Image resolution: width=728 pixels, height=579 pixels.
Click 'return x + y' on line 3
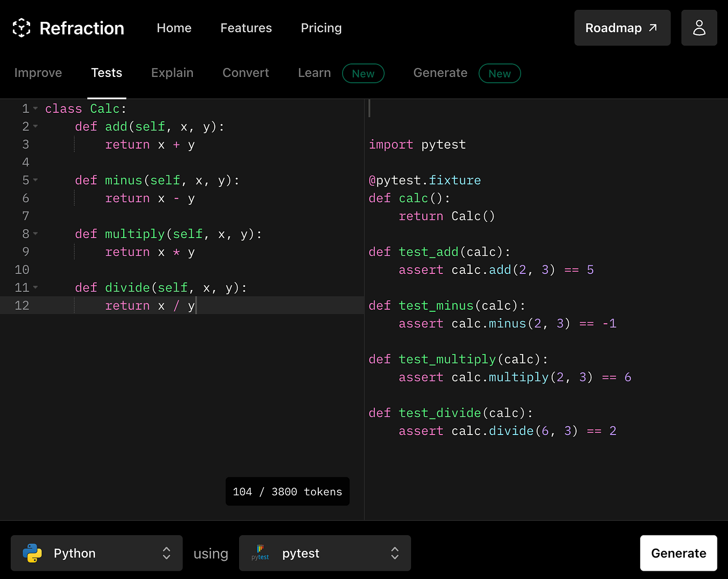(150, 144)
